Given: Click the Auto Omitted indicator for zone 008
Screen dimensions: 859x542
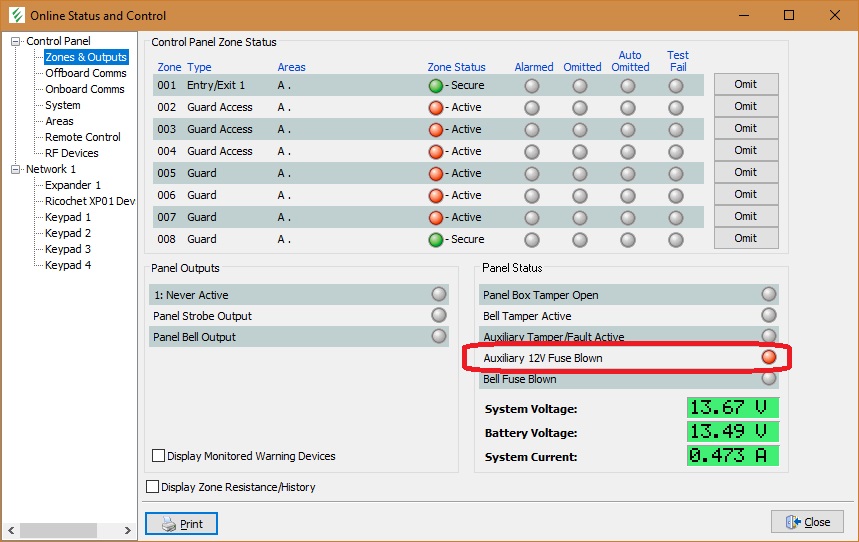Looking at the screenshot, I should click(628, 239).
